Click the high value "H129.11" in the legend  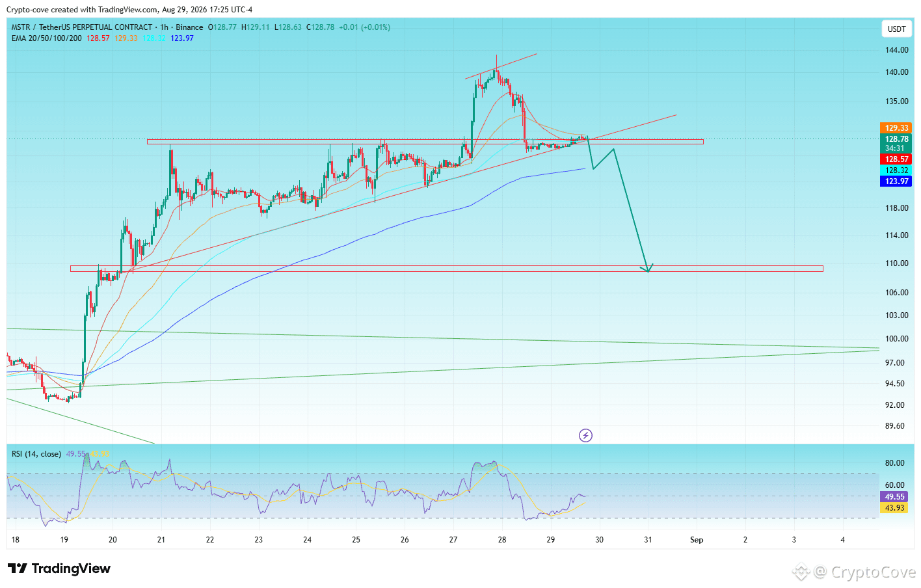pyautogui.click(x=256, y=27)
